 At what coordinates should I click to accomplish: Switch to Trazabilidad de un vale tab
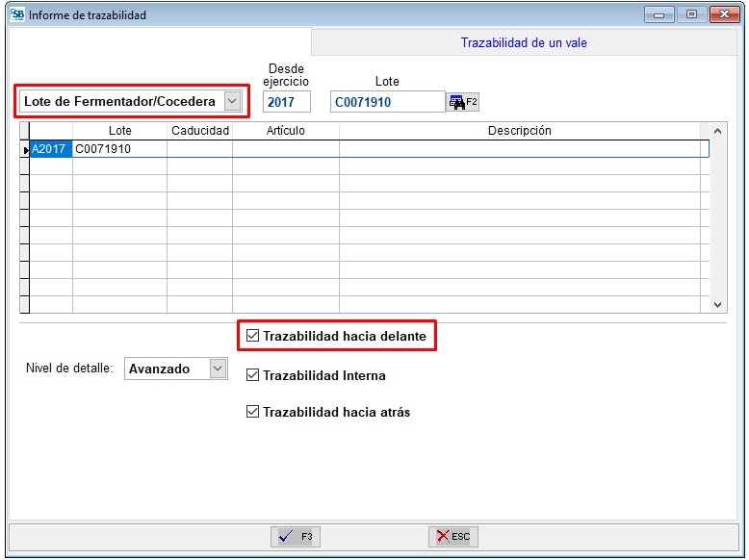523,42
